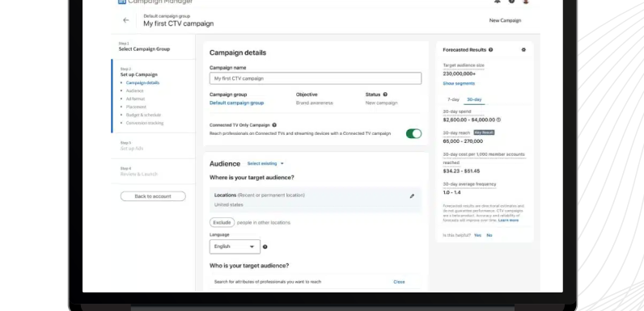Click help icon beside Status label
The image size is (644, 311).
tap(385, 95)
